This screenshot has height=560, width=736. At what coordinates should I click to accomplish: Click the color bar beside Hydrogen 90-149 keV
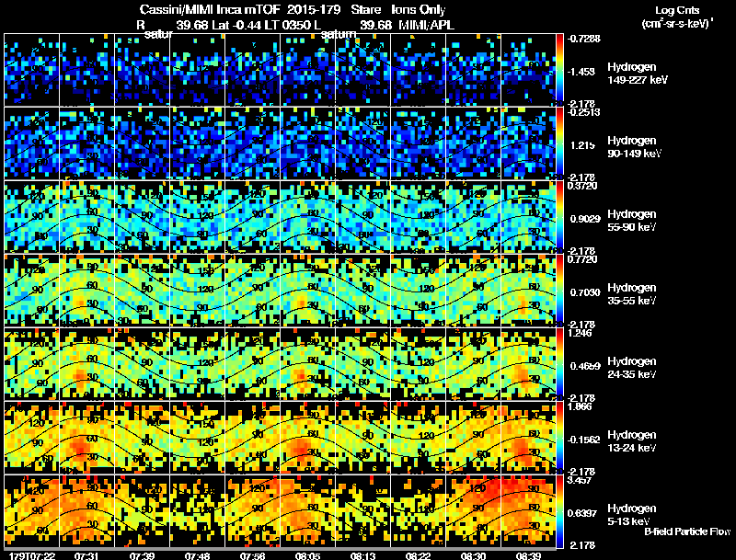[x=559, y=143]
